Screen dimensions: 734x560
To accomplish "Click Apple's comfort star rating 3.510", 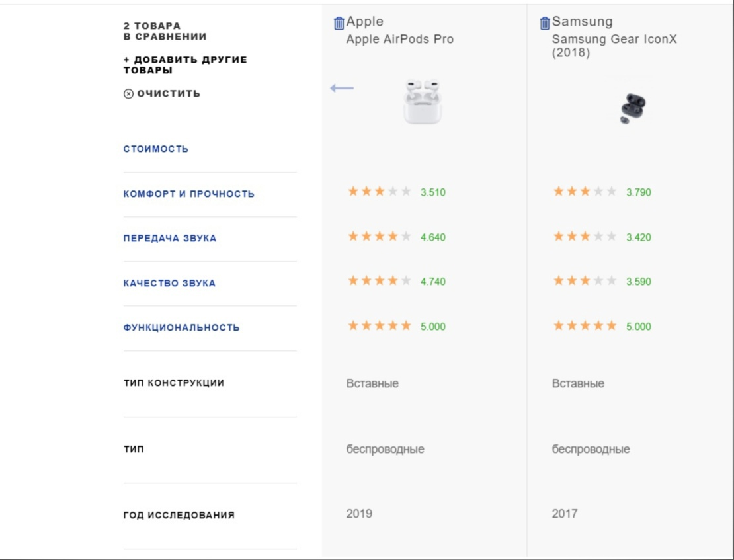I will coord(380,192).
